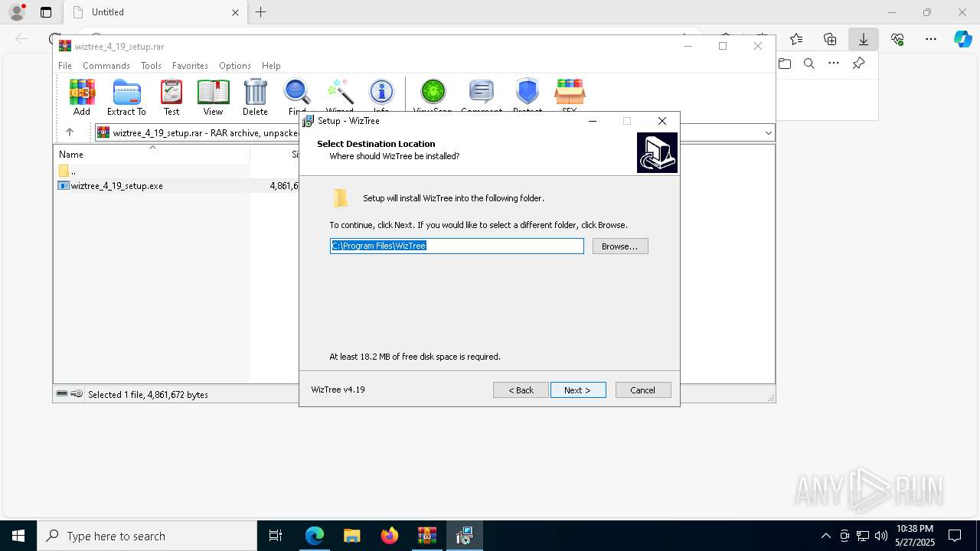Open the tab actions menu icon
The image size is (980, 551).
pos(46,12)
